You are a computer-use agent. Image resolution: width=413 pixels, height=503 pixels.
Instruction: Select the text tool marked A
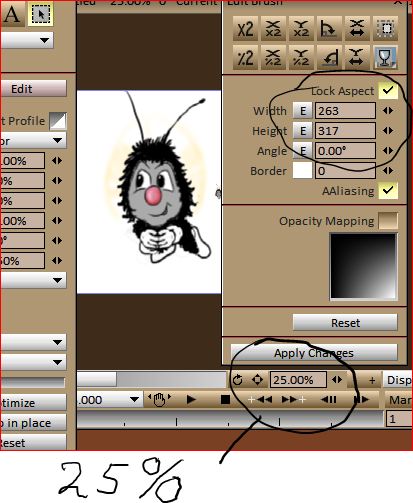[12, 14]
